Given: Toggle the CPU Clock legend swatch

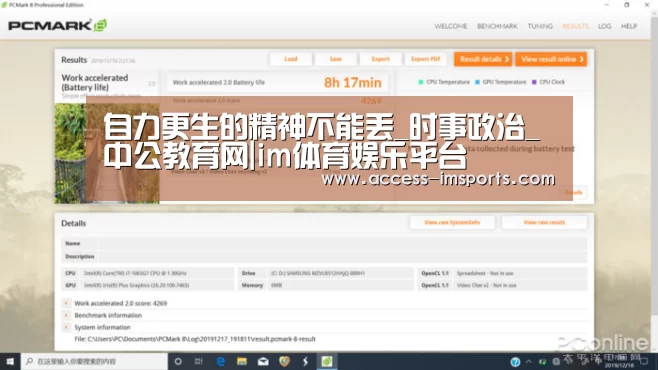Looking at the screenshot, I should [534, 82].
